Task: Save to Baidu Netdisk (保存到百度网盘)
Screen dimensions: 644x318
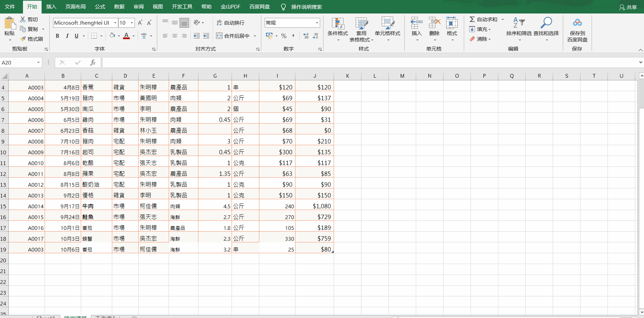Action: coord(577,29)
